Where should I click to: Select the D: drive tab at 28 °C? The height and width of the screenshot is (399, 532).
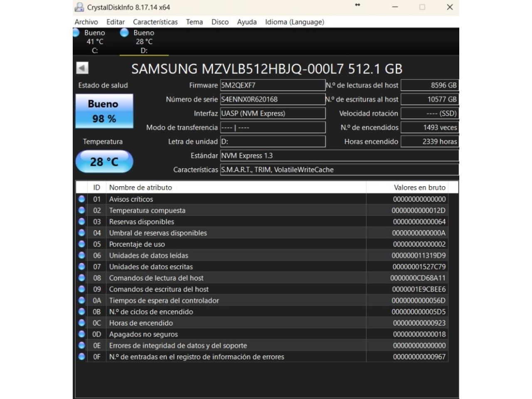tap(144, 42)
